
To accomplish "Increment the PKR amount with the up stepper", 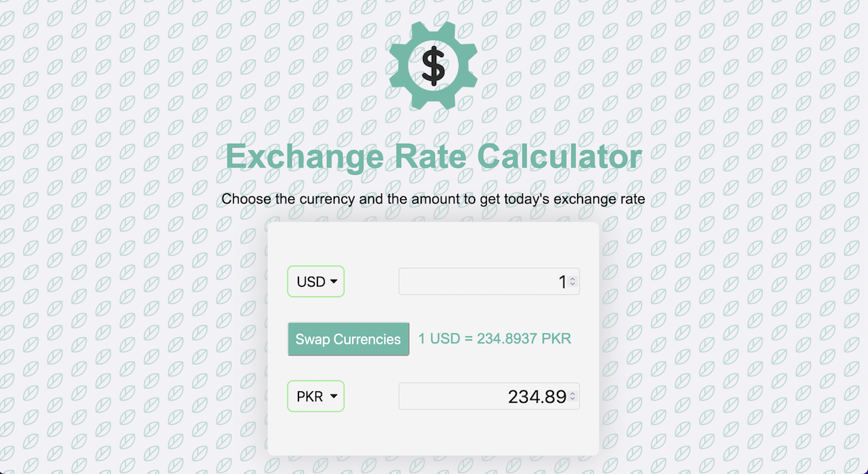I will (573, 392).
